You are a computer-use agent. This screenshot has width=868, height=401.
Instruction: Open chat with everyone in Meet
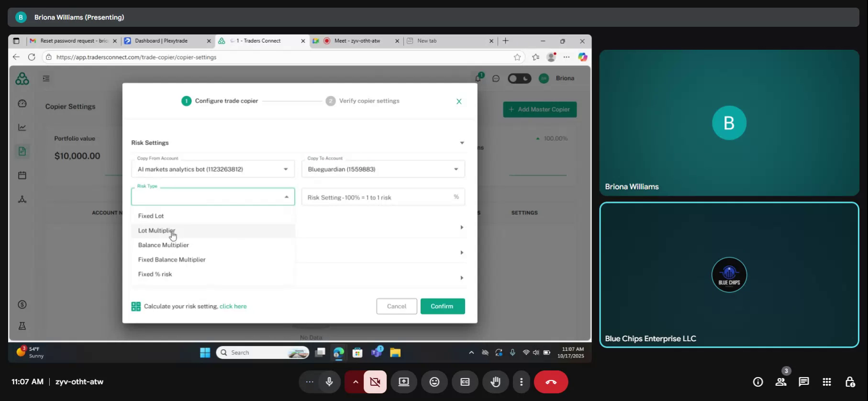click(x=804, y=382)
